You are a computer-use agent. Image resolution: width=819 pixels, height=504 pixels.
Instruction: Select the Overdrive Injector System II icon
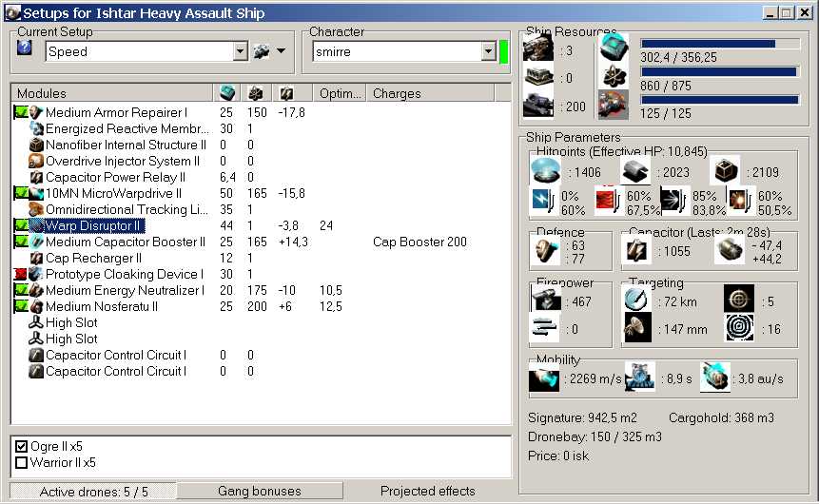click(36, 161)
